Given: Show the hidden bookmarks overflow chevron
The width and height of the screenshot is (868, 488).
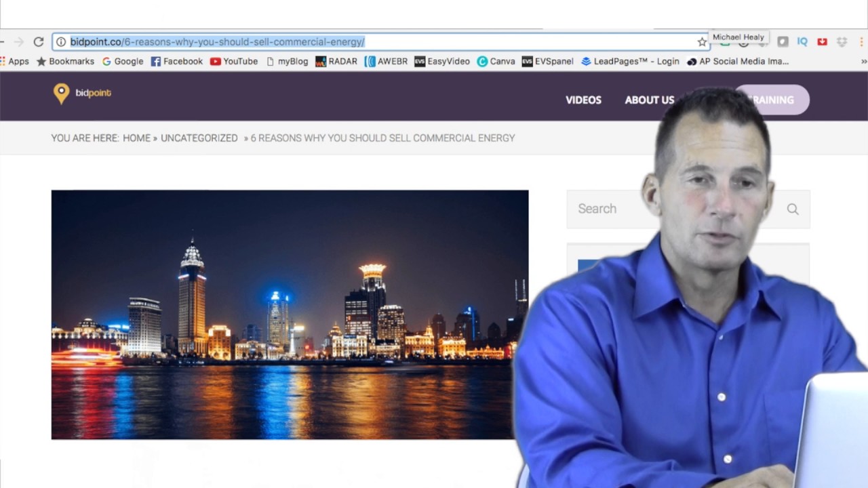Looking at the screenshot, I should click(864, 62).
